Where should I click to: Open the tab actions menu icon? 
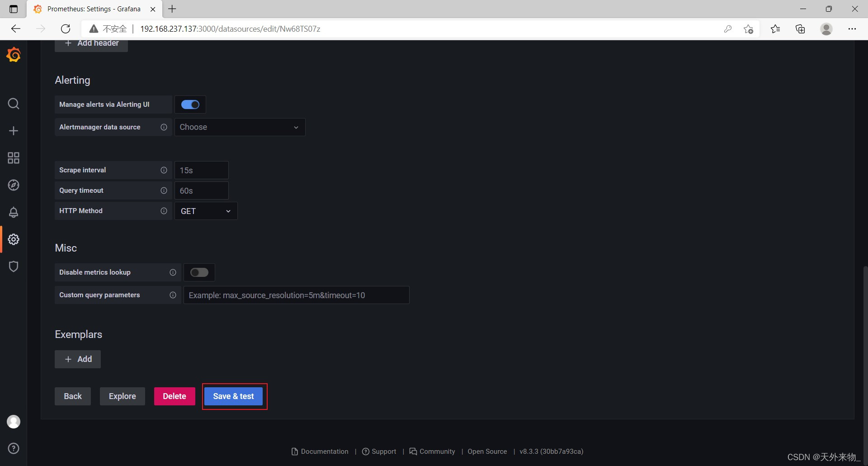(x=14, y=9)
